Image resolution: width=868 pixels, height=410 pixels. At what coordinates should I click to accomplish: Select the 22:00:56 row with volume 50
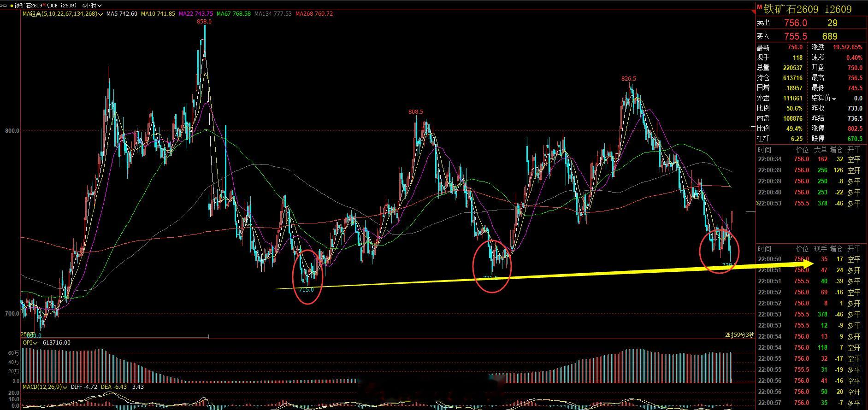point(811,392)
